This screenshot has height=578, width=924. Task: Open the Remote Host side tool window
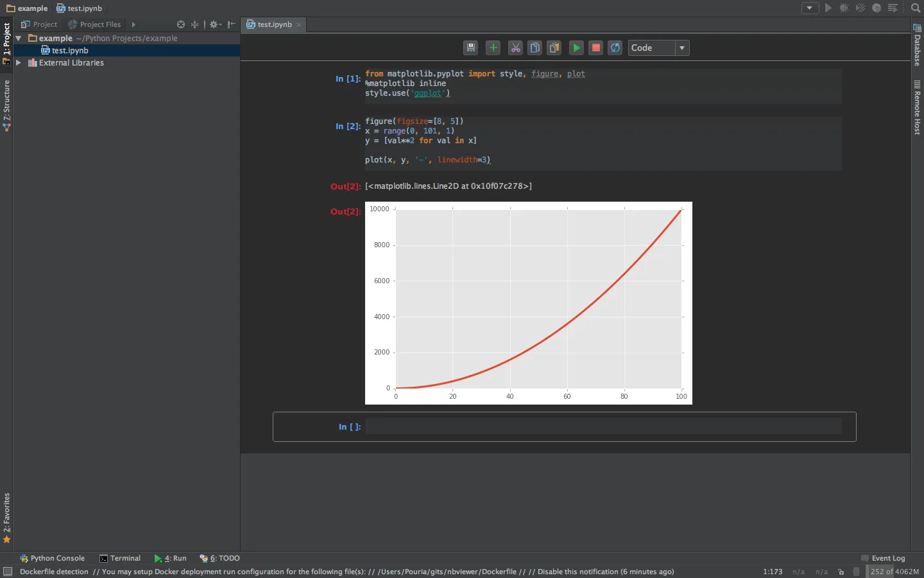[x=918, y=107]
